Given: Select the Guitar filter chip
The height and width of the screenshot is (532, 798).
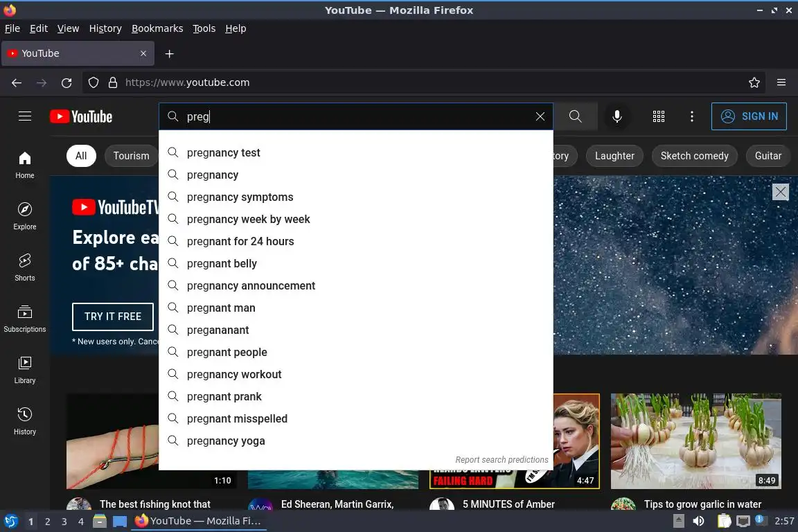Looking at the screenshot, I should click(768, 156).
